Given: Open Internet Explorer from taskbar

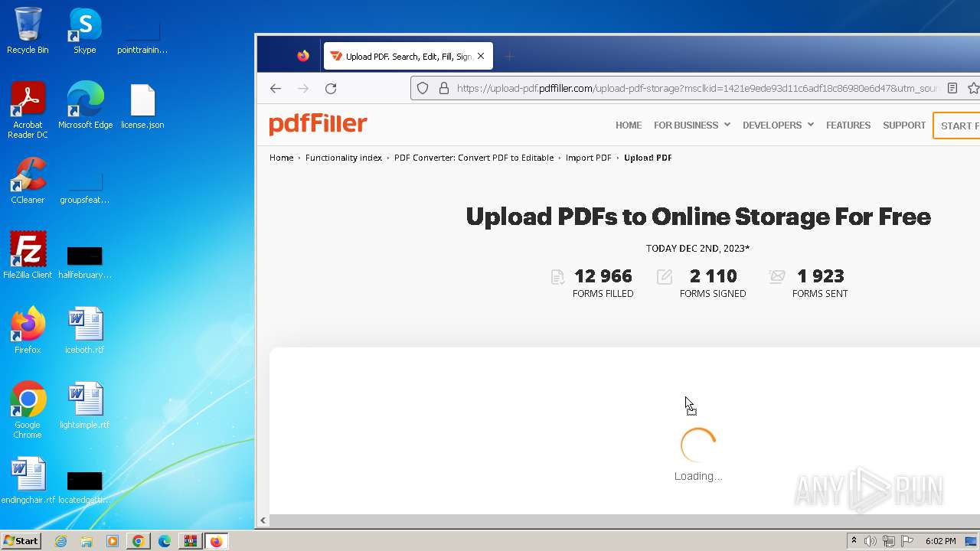Looking at the screenshot, I should (x=60, y=541).
